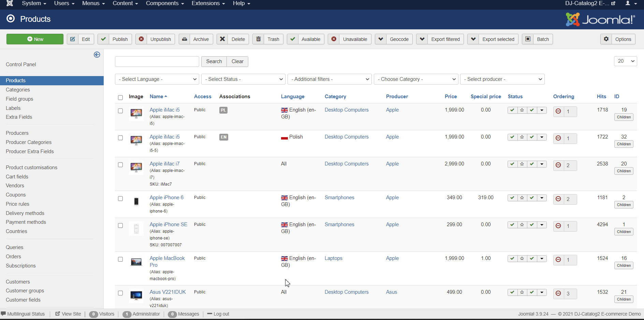Image resolution: width=644 pixels, height=320 pixels.
Task: Open the Select producer dropdown
Action: (502, 79)
